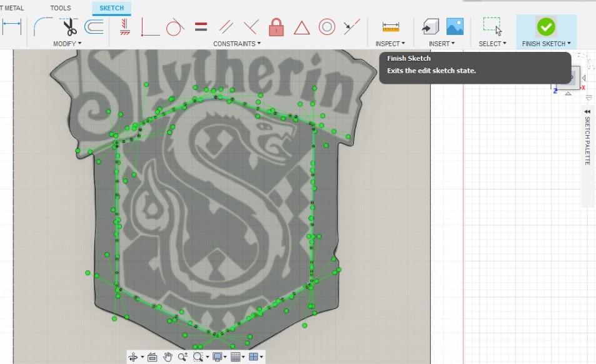Apply the Collinear constraint
The height and width of the screenshot is (364, 596).
click(351, 27)
